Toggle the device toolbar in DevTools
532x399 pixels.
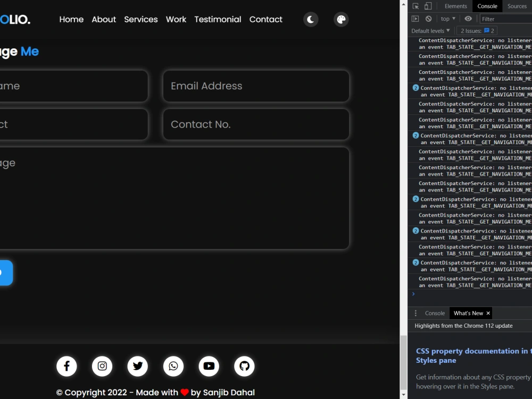point(428,6)
